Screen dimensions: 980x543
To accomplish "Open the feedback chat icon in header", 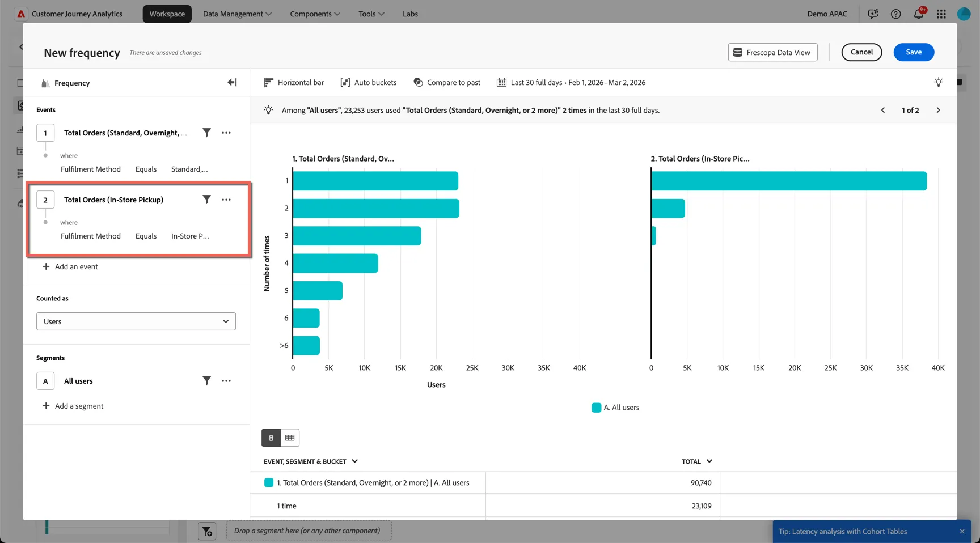I will (873, 14).
